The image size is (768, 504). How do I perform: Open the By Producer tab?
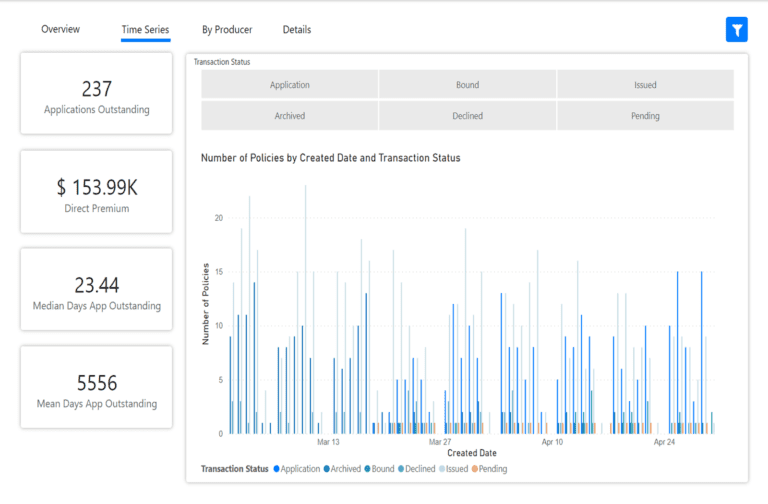227,30
